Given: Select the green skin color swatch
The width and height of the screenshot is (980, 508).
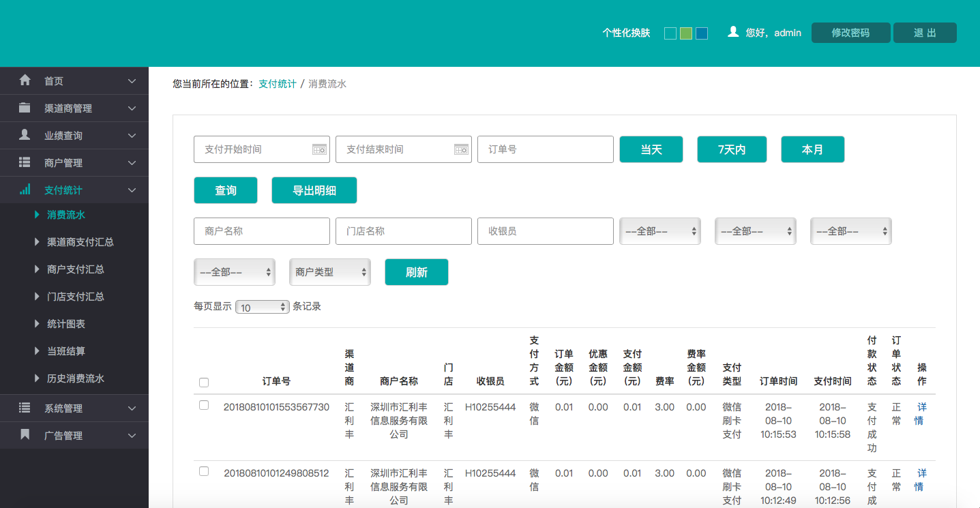Looking at the screenshot, I should tap(686, 33).
